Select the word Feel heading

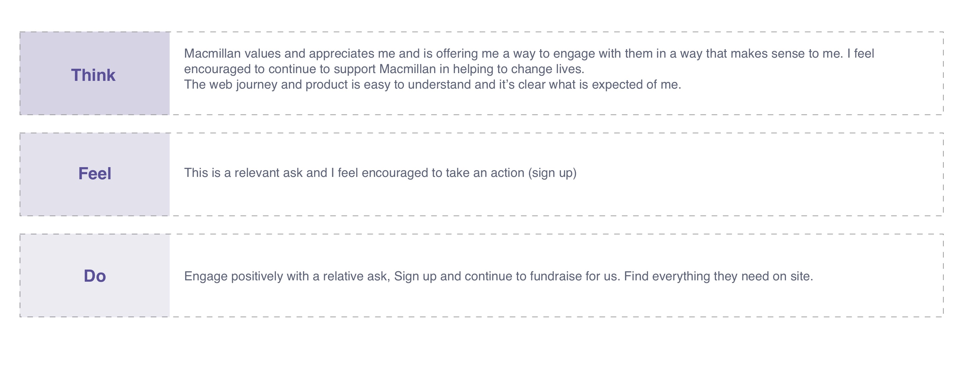point(95,174)
